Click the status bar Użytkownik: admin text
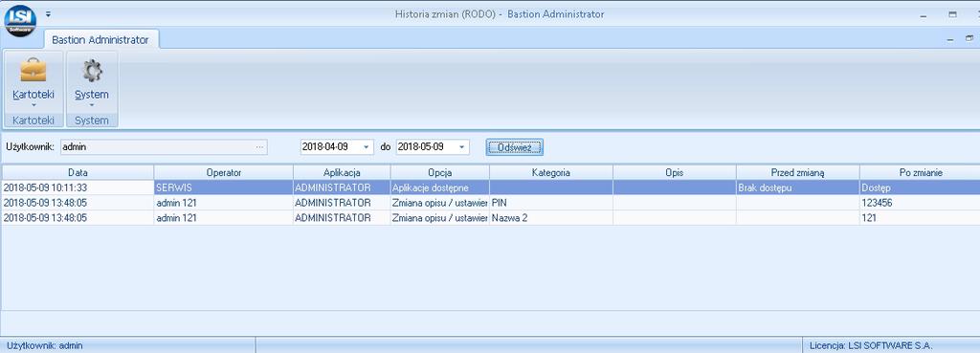Viewport: 980px width, 353px height. click(x=44, y=345)
